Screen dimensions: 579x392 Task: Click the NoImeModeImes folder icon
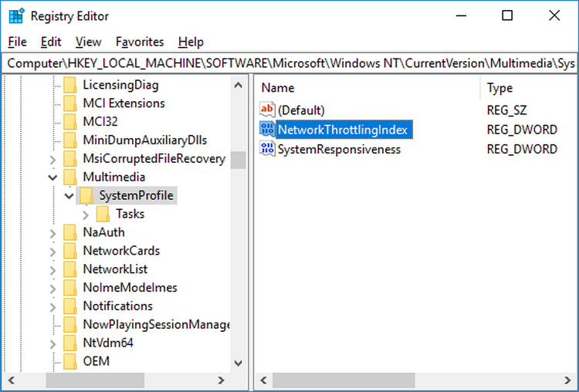click(70, 288)
